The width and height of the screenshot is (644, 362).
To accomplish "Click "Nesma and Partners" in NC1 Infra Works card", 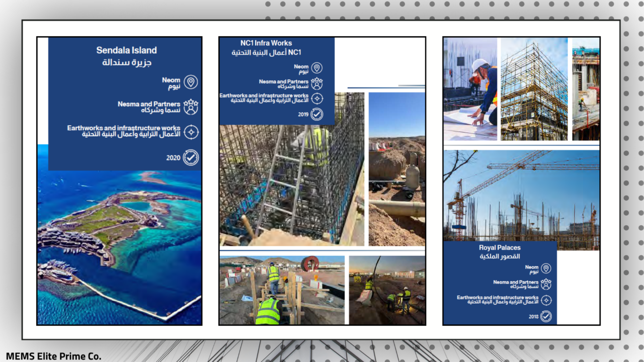I will point(284,81).
